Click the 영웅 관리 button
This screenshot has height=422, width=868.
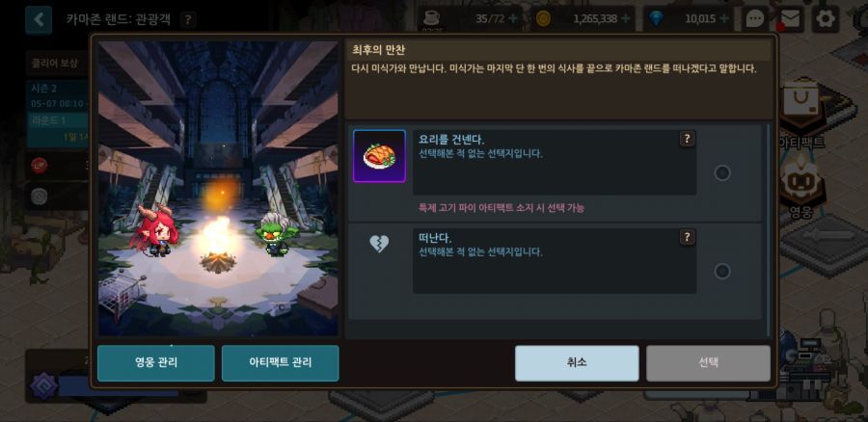155,363
